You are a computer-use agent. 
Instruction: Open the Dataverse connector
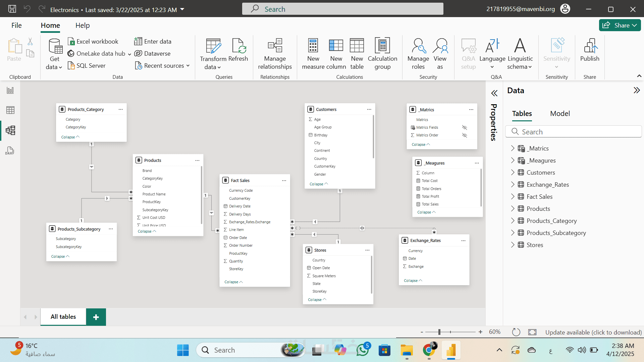point(152,54)
